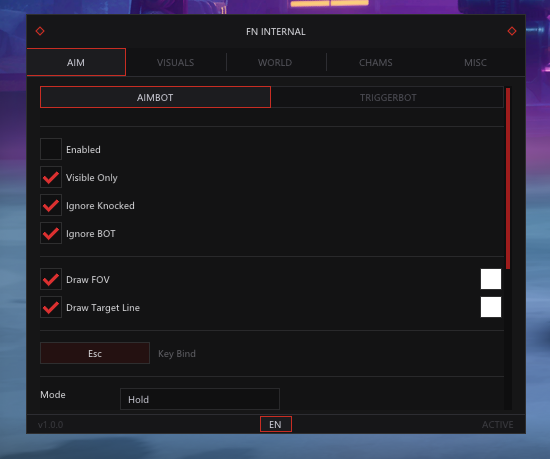Image resolution: width=550 pixels, height=459 pixels.
Task: Click the red diamond icon at top-left
Action: coord(40,31)
